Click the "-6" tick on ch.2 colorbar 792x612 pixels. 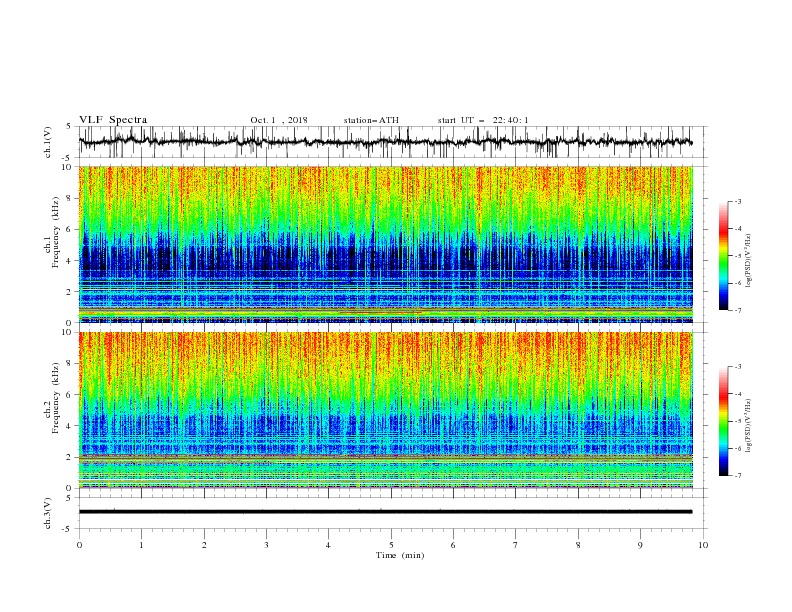pos(738,448)
